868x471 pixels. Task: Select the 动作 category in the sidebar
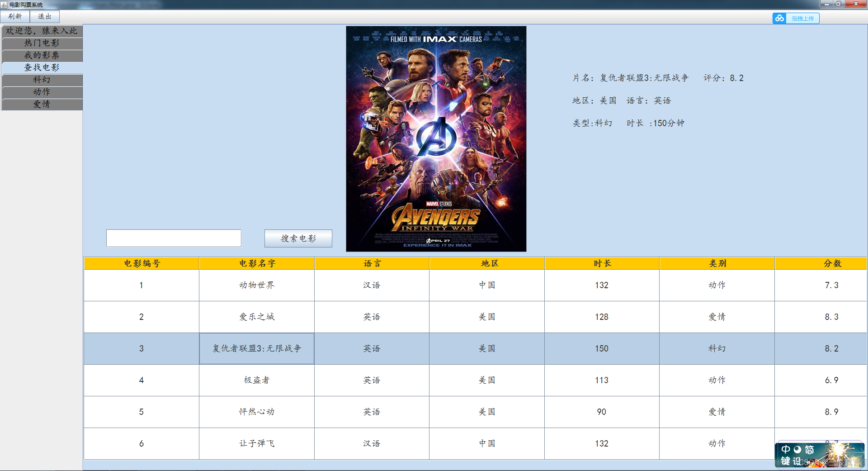click(42, 92)
